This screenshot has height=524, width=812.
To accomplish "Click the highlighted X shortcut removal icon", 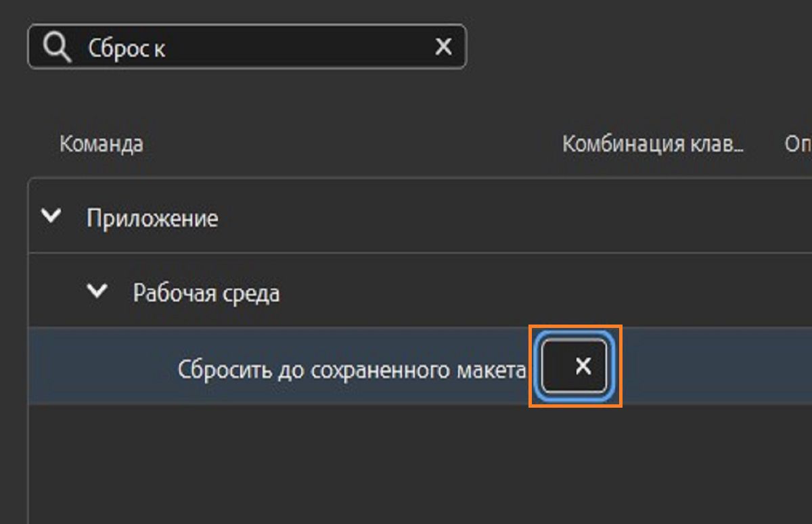I will pos(579,366).
